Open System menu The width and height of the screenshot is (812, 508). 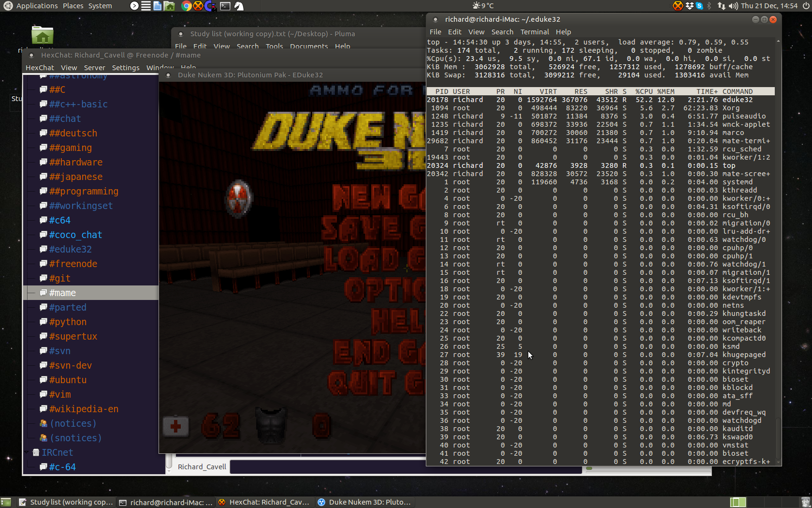(x=100, y=6)
